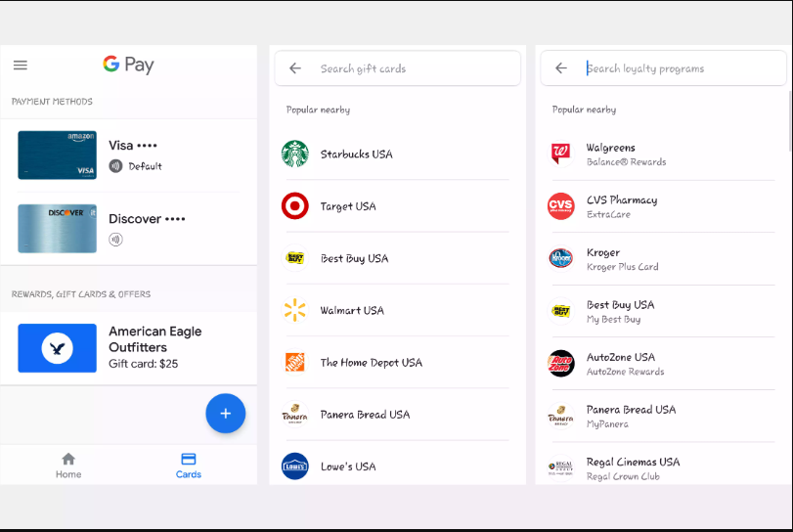
Task: Select the Amazon Visa card thumbnail
Action: pos(57,155)
